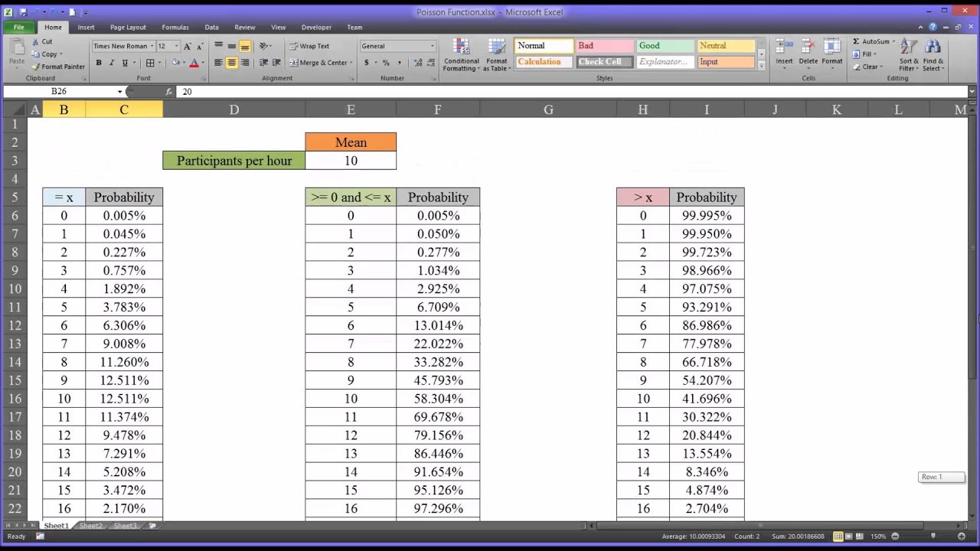Click Merge & Center
The width and height of the screenshot is (980, 551).
point(320,63)
